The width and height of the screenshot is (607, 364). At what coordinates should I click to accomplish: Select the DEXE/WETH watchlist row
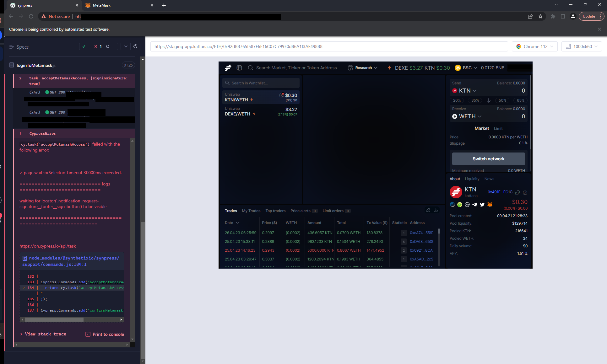[x=261, y=111]
